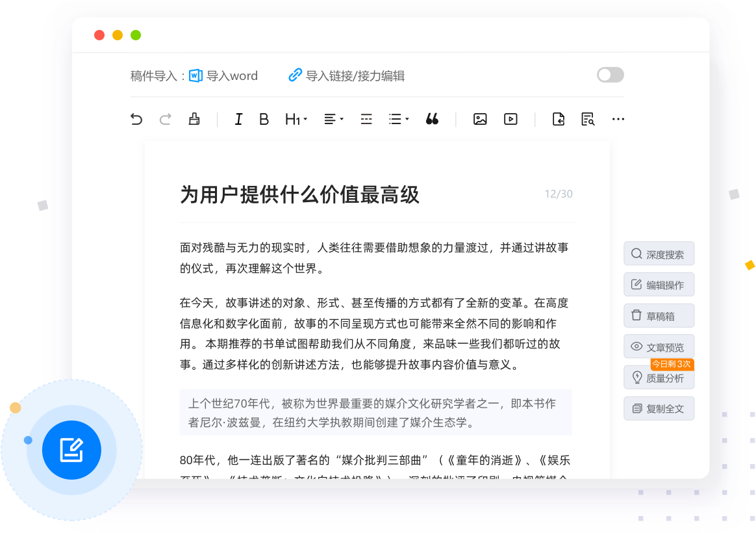Apply blockquote formatting
The image size is (756, 533).
pyautogui.click(x=432, y=119)
